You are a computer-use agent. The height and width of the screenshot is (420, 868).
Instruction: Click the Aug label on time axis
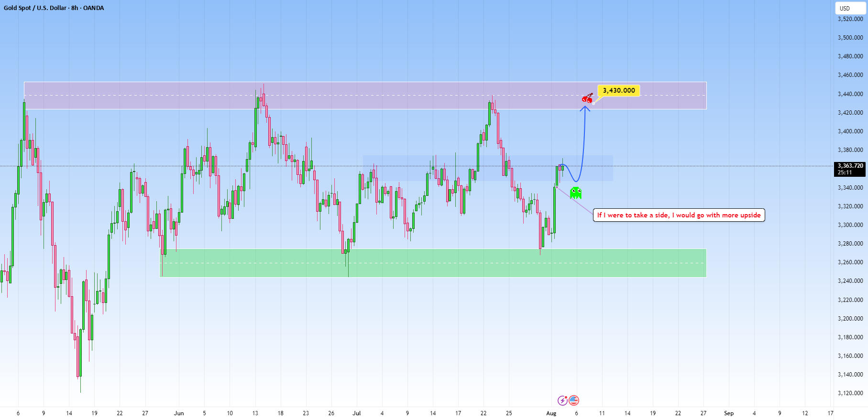click(x=551, y=413)
